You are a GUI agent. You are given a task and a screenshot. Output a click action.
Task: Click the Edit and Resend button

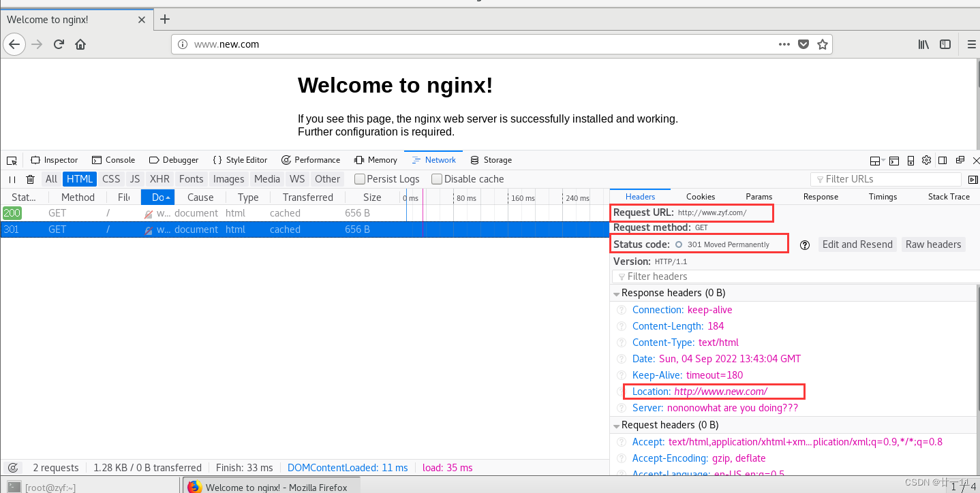[x=857, y=244]
